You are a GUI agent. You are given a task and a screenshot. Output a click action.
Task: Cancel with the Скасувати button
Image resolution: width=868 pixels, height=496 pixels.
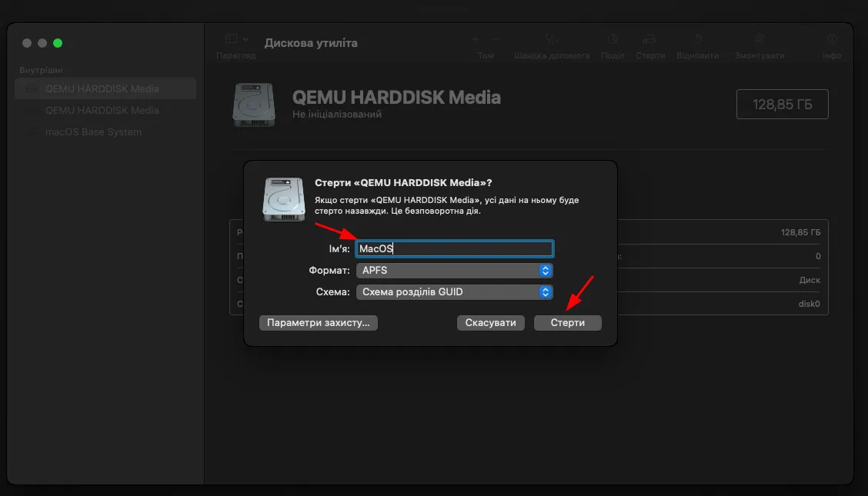[490, 322]
